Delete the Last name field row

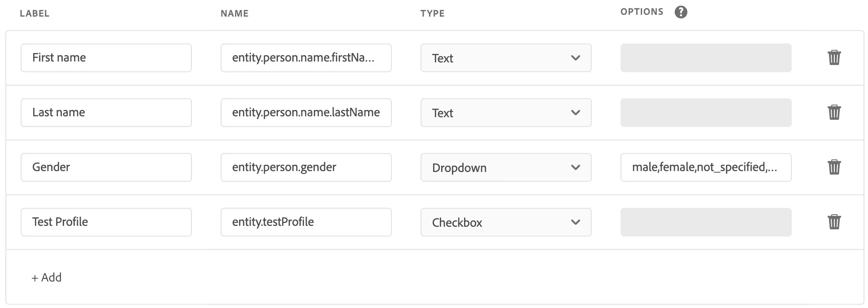click(834, 112)
